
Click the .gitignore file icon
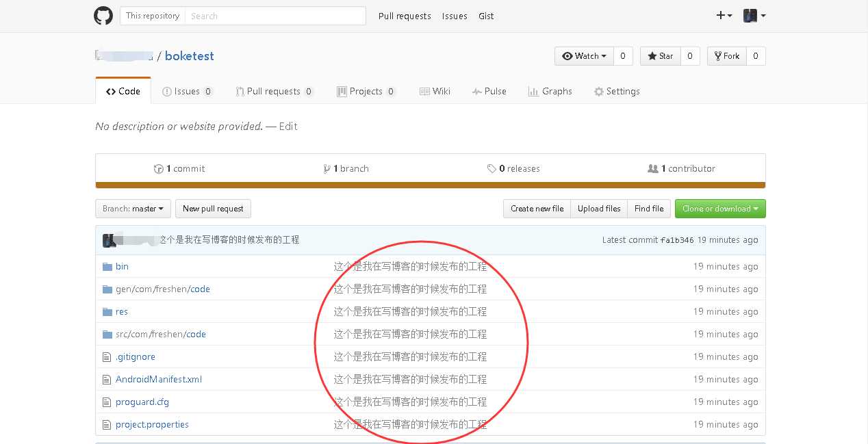(x=106, y=357)
